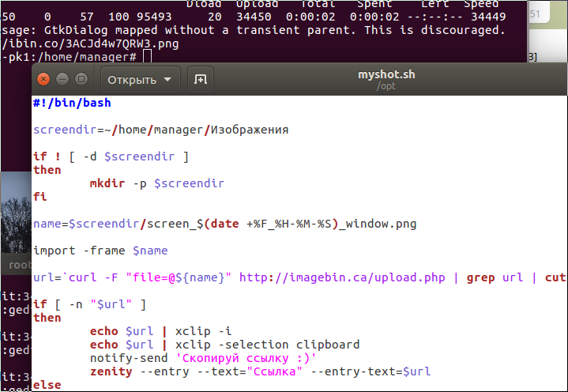Click the 'if [ -n "$url" ]' line
This screenshot has width=568, height=392.
point(89,304)
